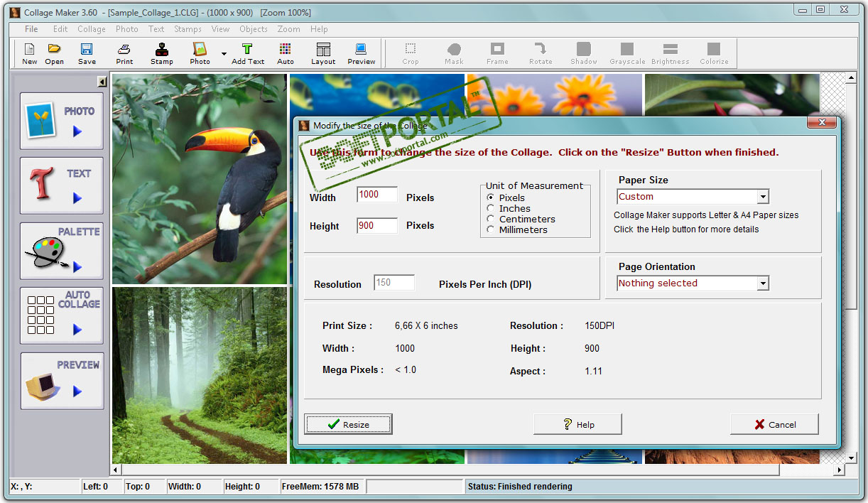Image resolution: width=868 pixels, height=503 pixels.
Task: Select the Centimeters unit radio button
Action: pyautogui.click(x=490, y=219)
